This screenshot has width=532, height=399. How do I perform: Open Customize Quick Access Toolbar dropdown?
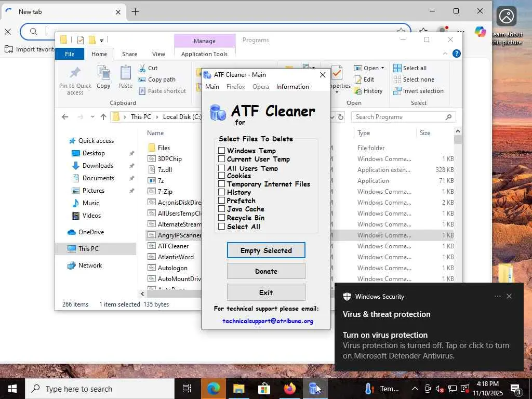(x=101, y=41)
